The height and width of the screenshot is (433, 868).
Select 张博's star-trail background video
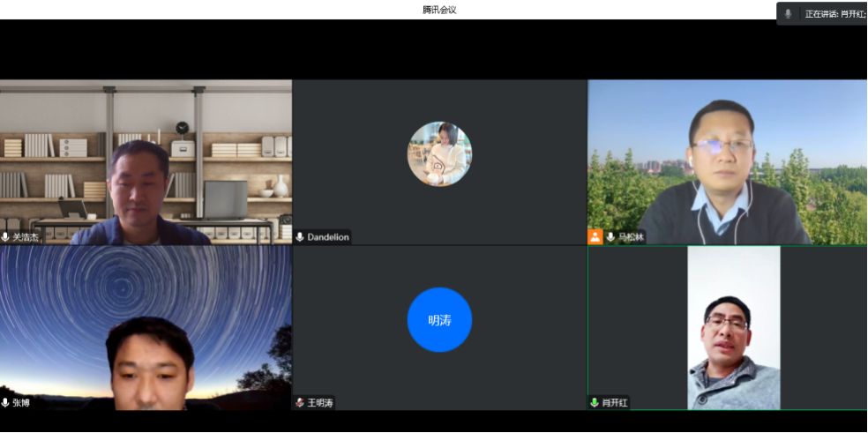click(x=146, y=327)
